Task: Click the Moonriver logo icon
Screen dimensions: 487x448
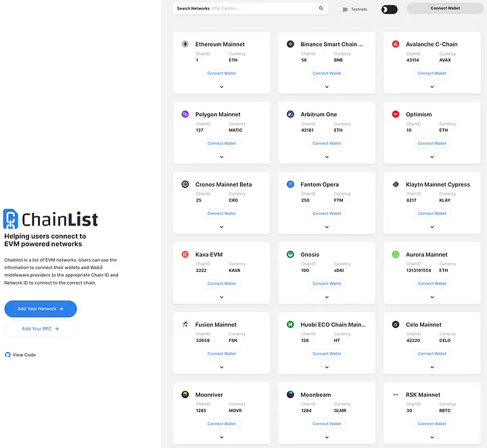Action: (185, 395)
